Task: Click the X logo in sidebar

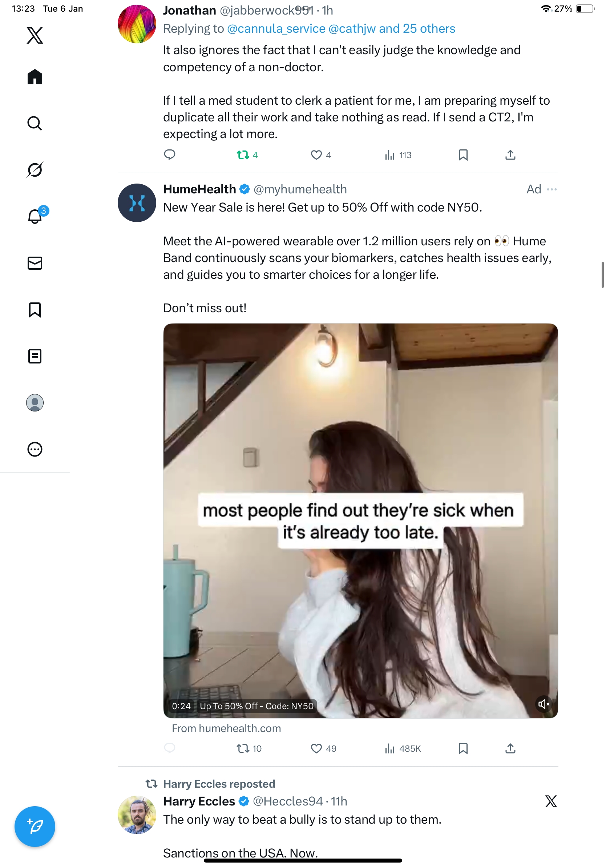Action: coord(35,36)
